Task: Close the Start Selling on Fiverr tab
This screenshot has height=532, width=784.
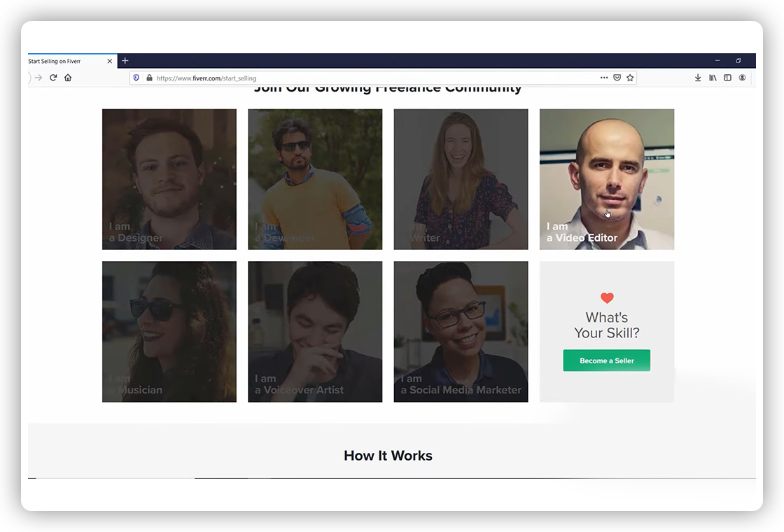Action: click(109, 61)
